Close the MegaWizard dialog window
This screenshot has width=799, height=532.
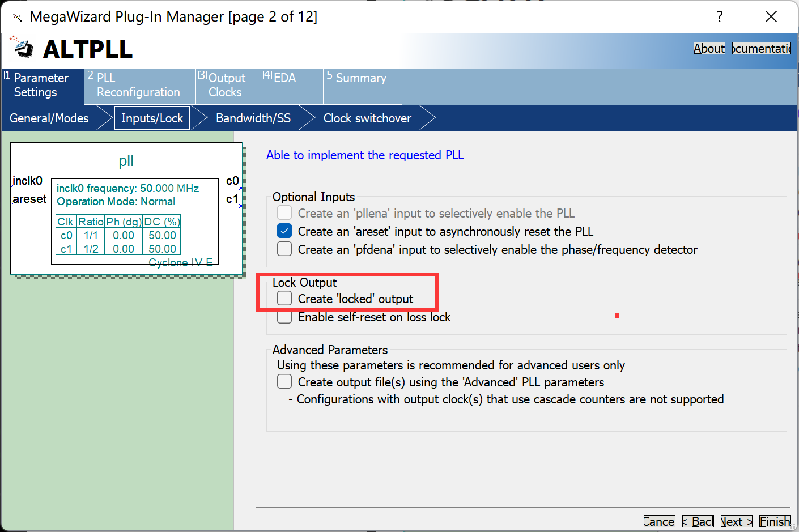click(x=771, y=16)
